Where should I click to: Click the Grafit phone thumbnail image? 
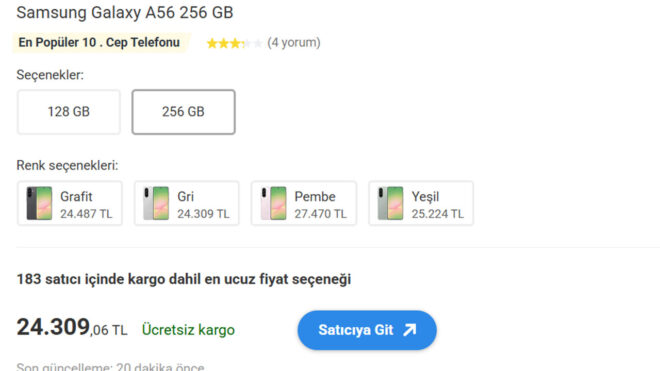(39, 203)
